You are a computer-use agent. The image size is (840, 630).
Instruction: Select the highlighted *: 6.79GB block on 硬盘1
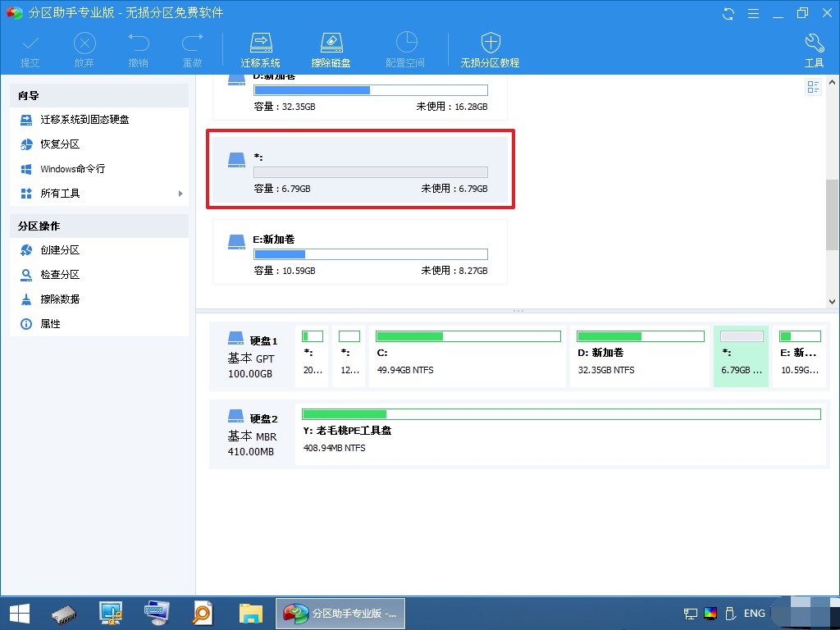(741, 356)
